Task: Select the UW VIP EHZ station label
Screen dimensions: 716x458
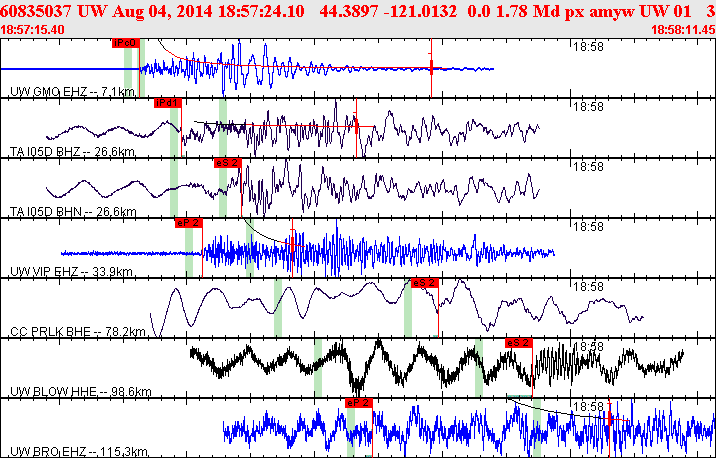Action: 71,272
